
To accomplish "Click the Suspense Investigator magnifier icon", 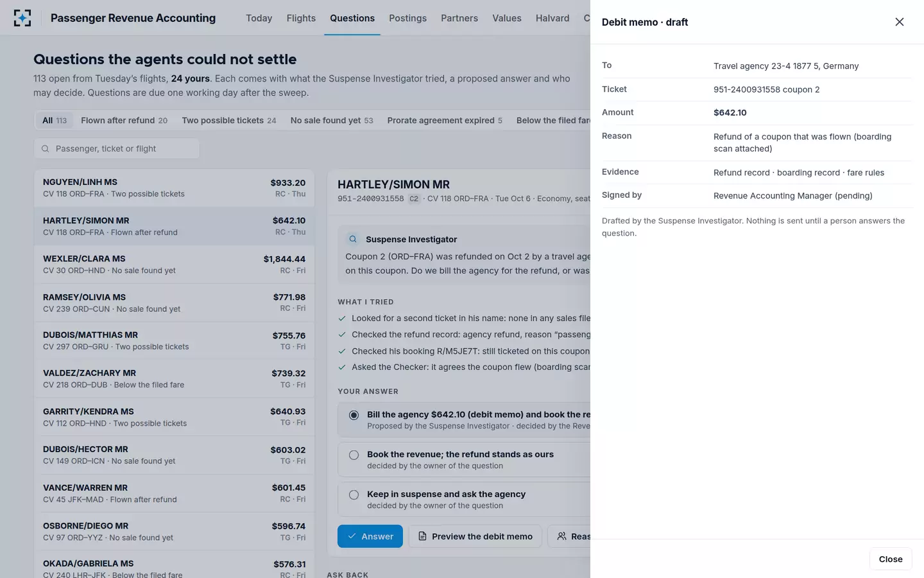I will (353, 239).
